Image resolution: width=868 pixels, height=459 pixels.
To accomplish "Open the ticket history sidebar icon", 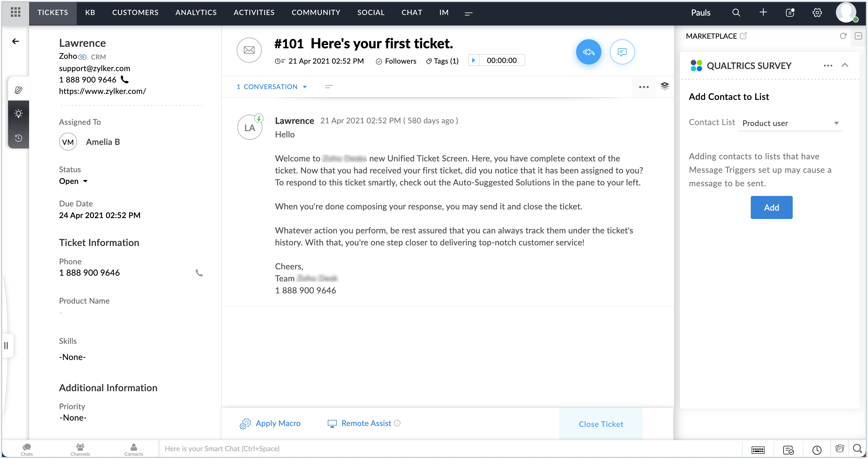I will (19, 138).
